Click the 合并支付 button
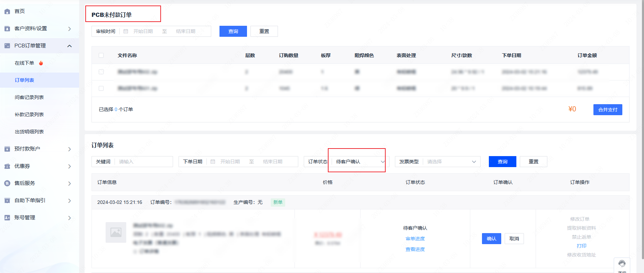644x273 pixels. (x=608, y=110)
